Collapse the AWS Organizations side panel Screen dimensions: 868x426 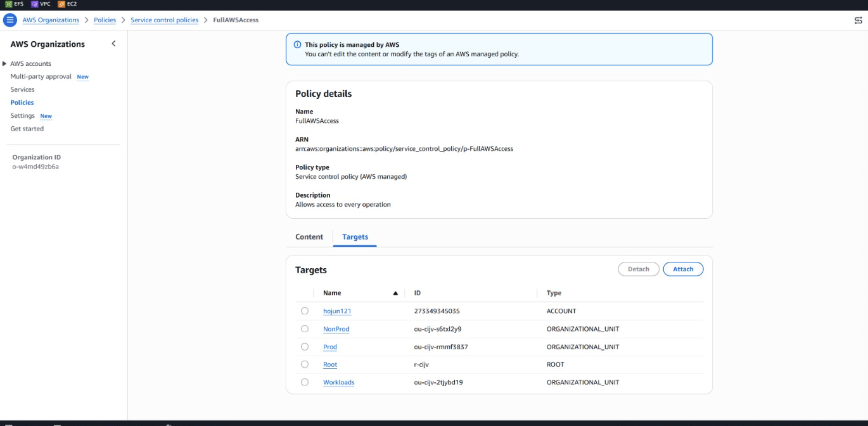click(114, 44)
